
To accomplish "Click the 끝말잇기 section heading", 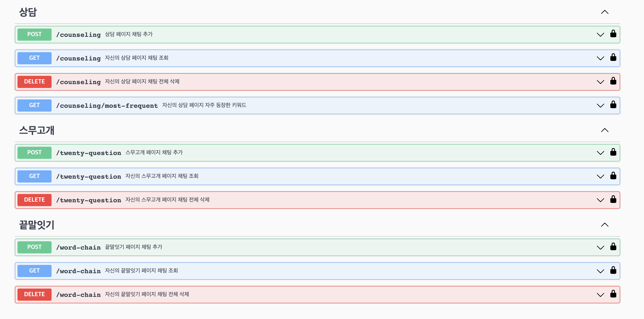I will click(37, 225).
